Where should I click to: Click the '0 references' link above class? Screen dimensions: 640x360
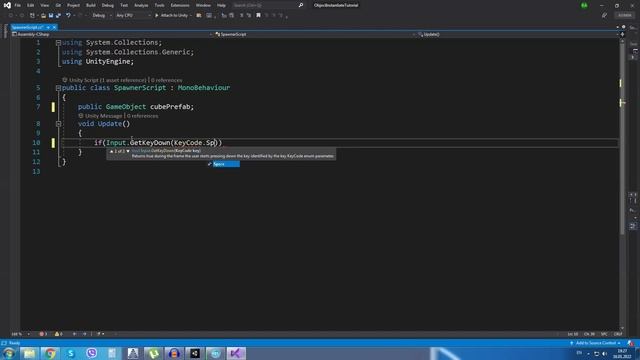[x=167, y=80]
